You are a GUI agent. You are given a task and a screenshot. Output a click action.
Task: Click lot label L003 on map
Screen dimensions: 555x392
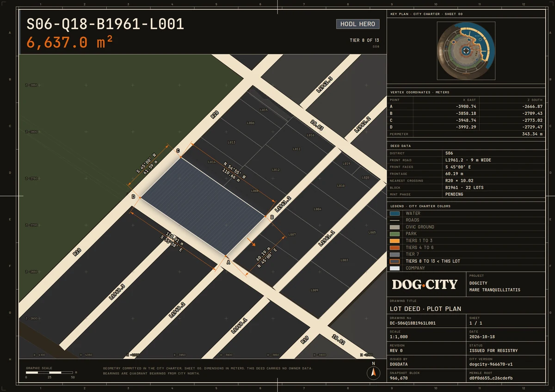(344, 260)
